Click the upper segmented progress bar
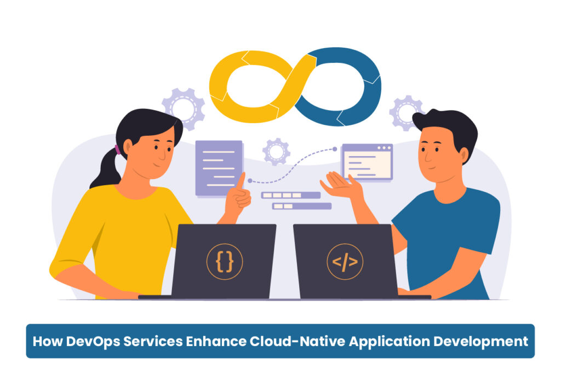This screenshot has width=561, height=392. (x=290, y=195)
